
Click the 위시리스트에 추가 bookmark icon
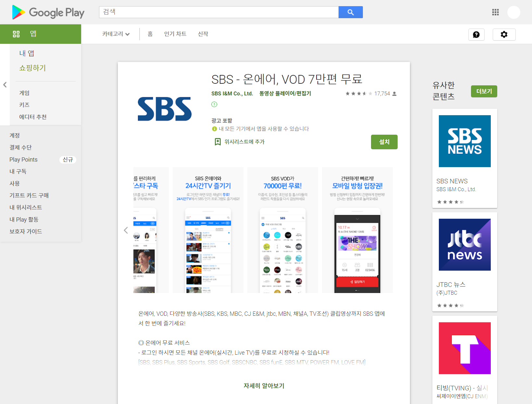pyautogui.click(x=218, y=142)
